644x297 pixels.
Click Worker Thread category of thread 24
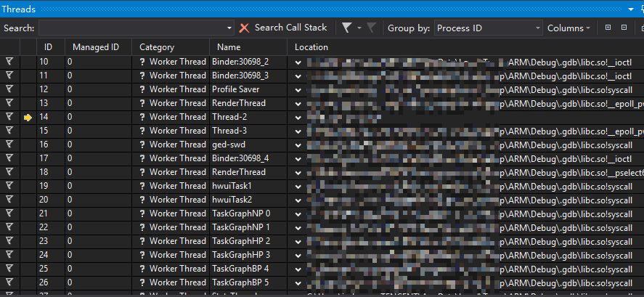click(x=177, y=255)
